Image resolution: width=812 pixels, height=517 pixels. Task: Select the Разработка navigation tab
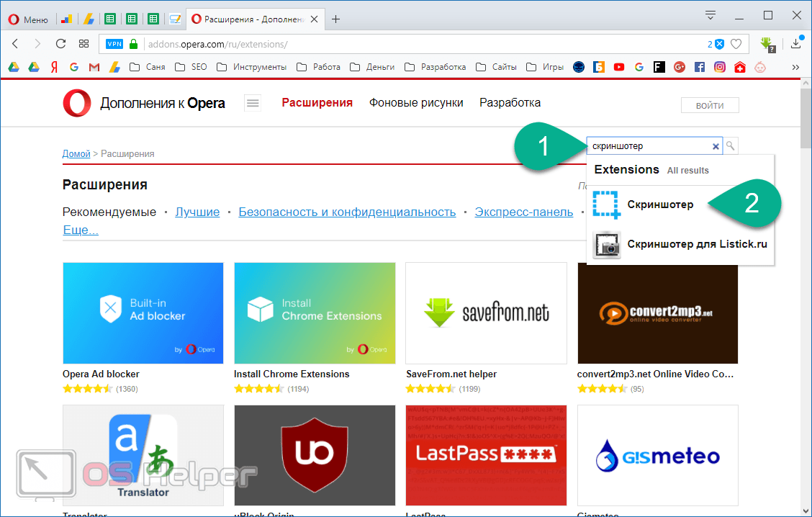pyautogui.click(x=510, y=102)
